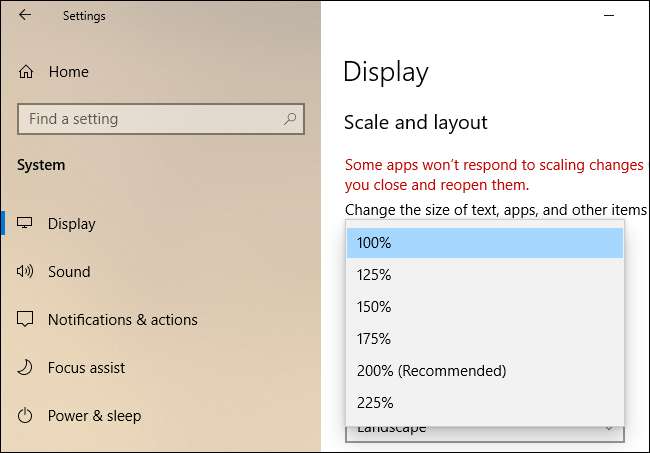Select 175% scaling option

tap(484, 339)
